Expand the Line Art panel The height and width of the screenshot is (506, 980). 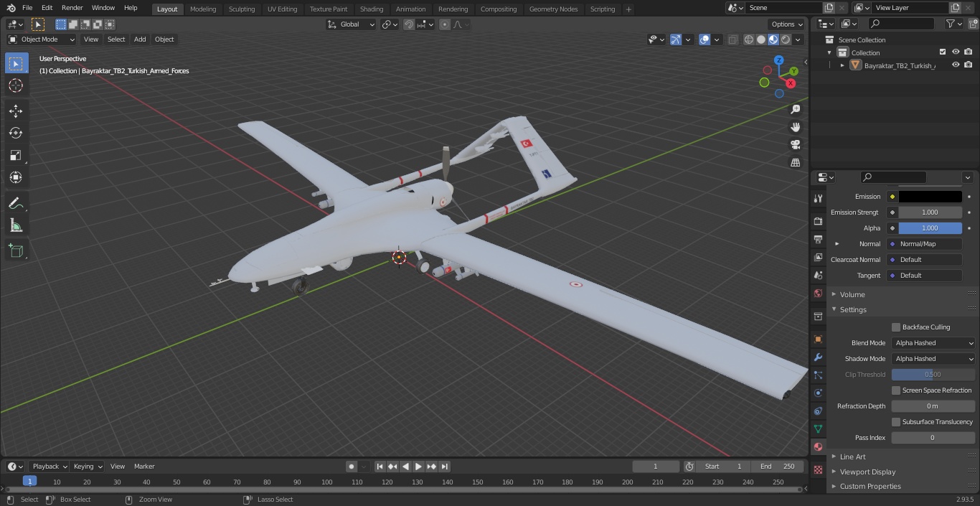[852, 456]
